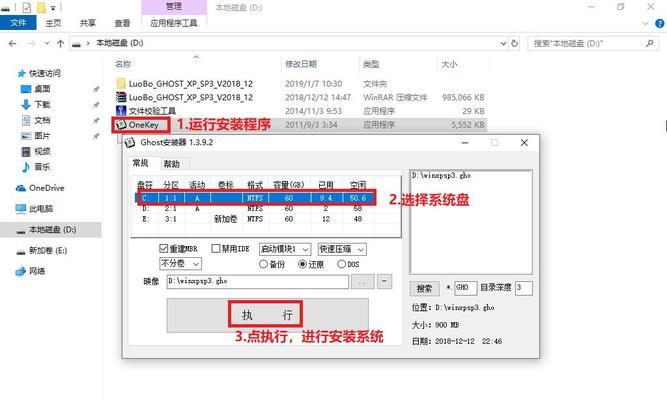
Task: Select partition row E: 新加卷
Action: pyautogui.click(x=256, y=219)
